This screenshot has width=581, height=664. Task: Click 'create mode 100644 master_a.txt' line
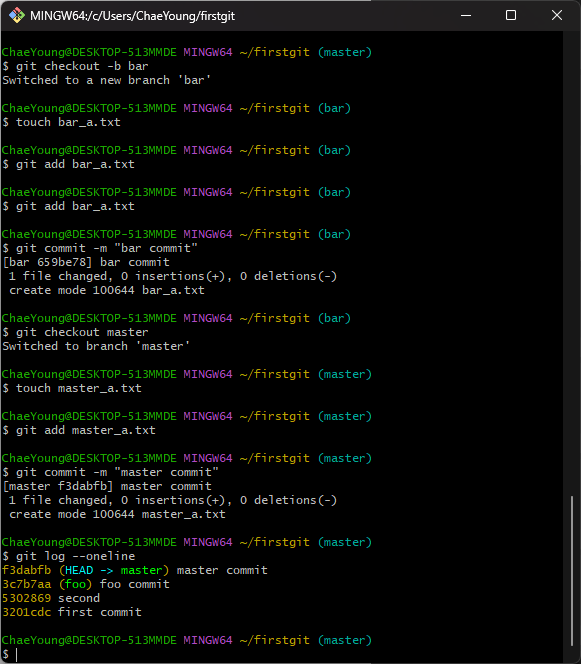[x=117, y=514]
